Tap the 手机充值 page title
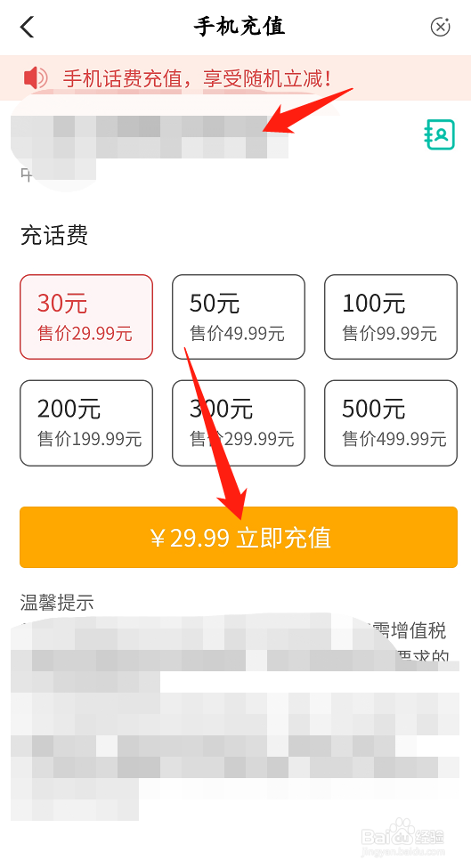Screen dimensions: 471x868 click(240, 27)
